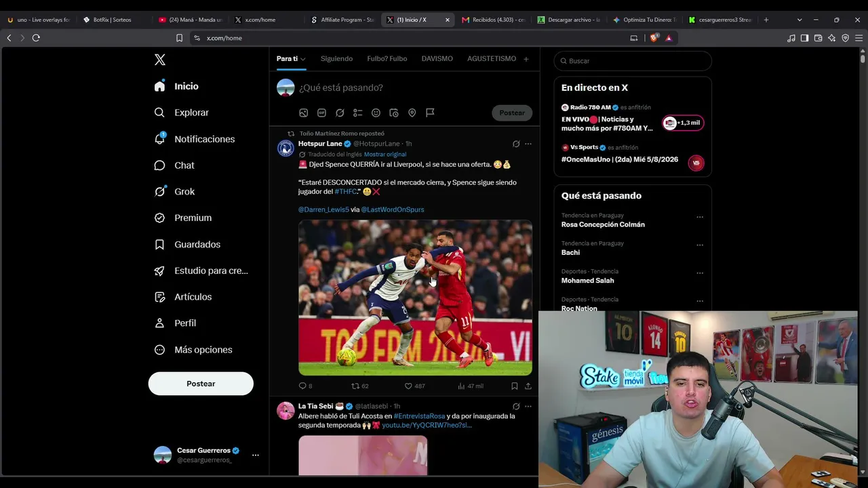The image size is (868, 488).
Task: Open the emoji picker in composer
Action: click(x=376, y=113)
